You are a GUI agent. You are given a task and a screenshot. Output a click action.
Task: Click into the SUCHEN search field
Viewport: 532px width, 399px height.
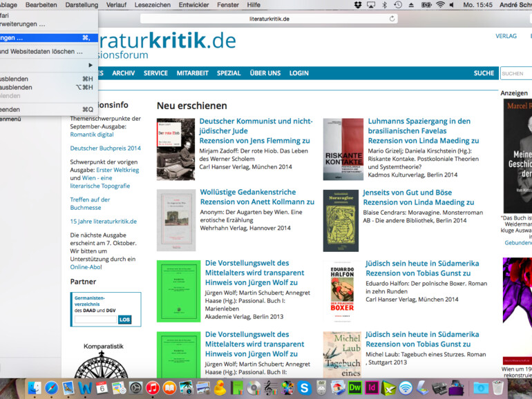[516, 73]
